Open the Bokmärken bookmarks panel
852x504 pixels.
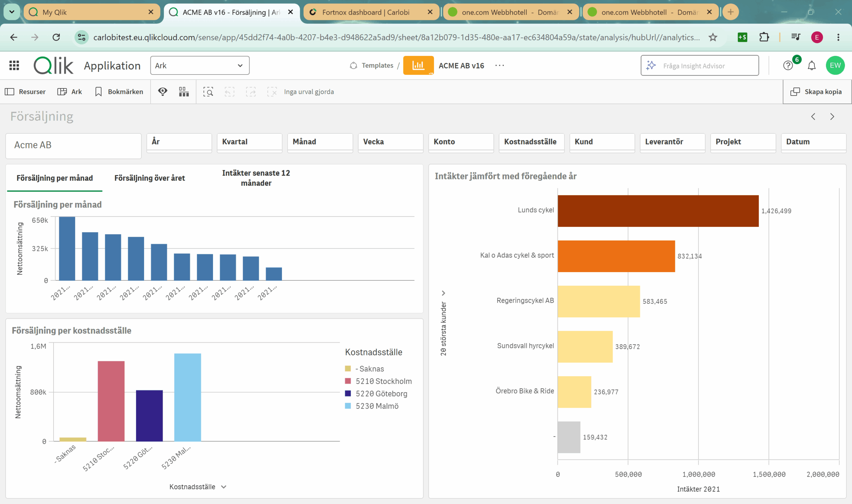coord(119,92)
